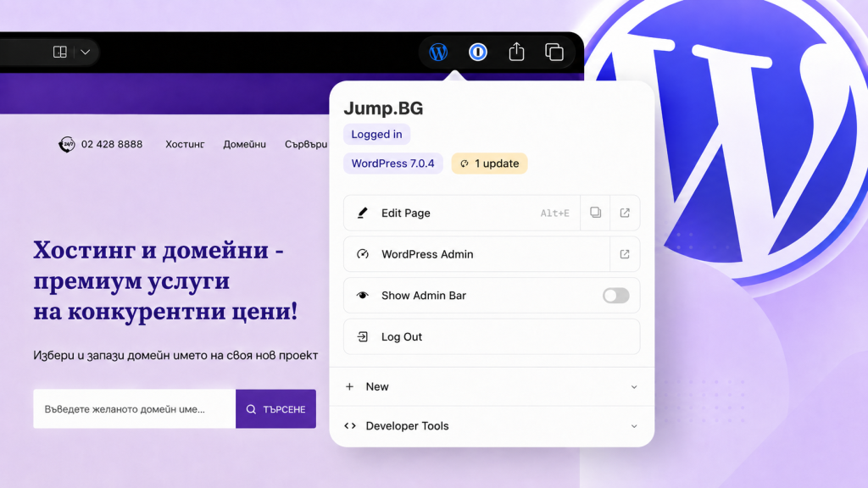Open the WordPress extension icon in toolbar
The height and width of the screenshot is (488, 868).
[x=438, y=52]
